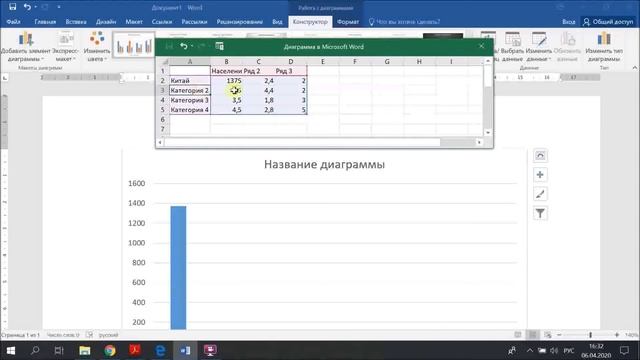Screen dimensions: 640x360
Task: Open Windows Start menu
Action: [x=11, y=351]
